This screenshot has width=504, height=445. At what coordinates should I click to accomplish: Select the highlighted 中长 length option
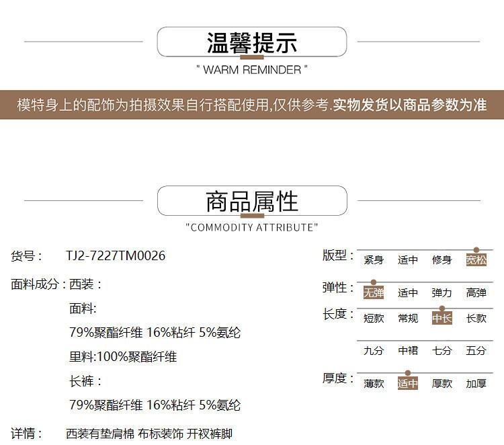[442, 319]
